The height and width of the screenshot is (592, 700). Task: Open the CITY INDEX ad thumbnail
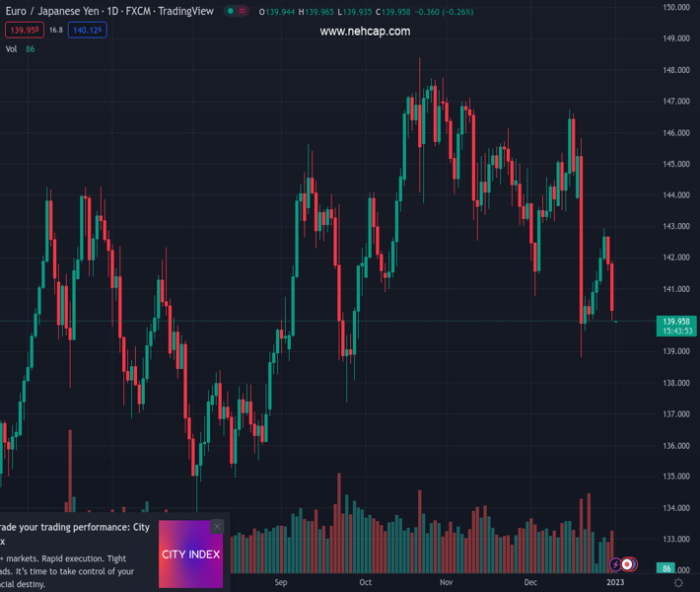coord(190,555)
